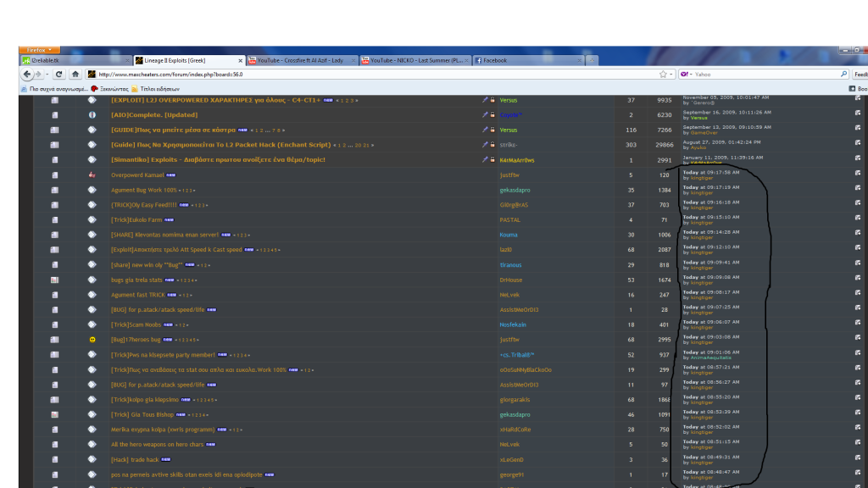Switch to YouTube Crossfire ft Al Azif tab
Screen dimensions: 868x488
click(300, 61)
